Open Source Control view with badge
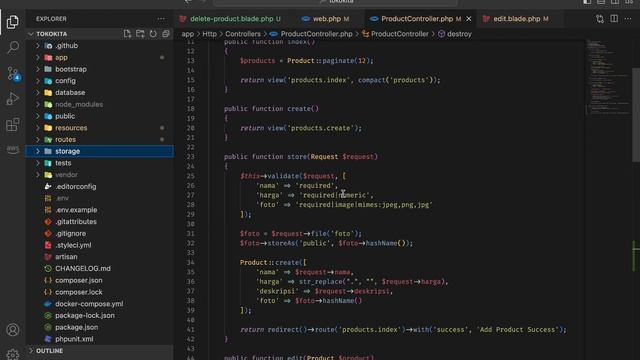 (13, 73)
